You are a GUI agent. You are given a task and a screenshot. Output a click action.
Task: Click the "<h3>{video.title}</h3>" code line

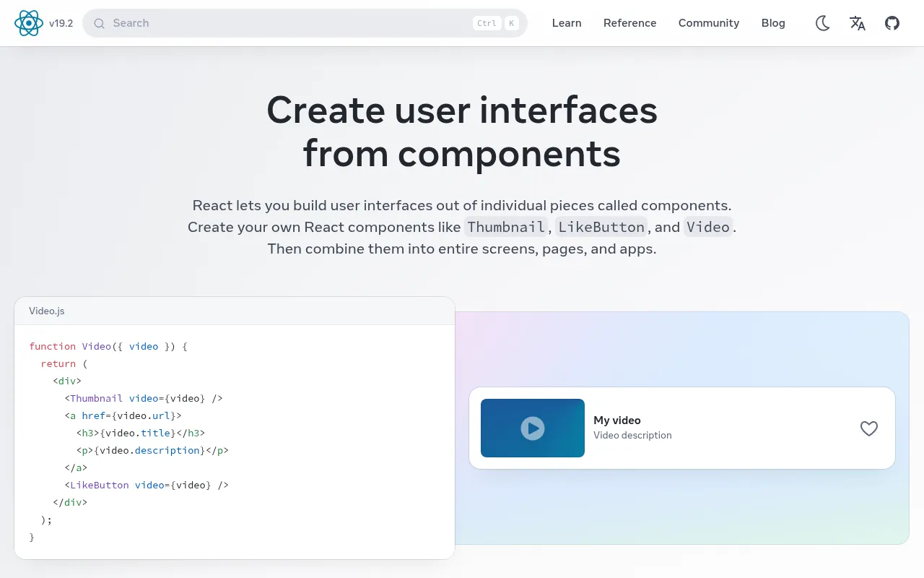(141, 433)
